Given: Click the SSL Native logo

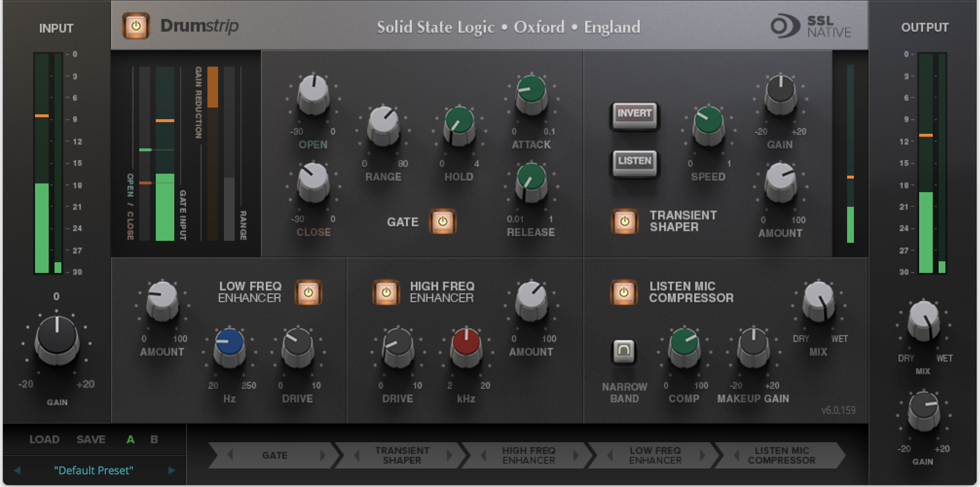Looking at the screenshot, I should 811,27.
